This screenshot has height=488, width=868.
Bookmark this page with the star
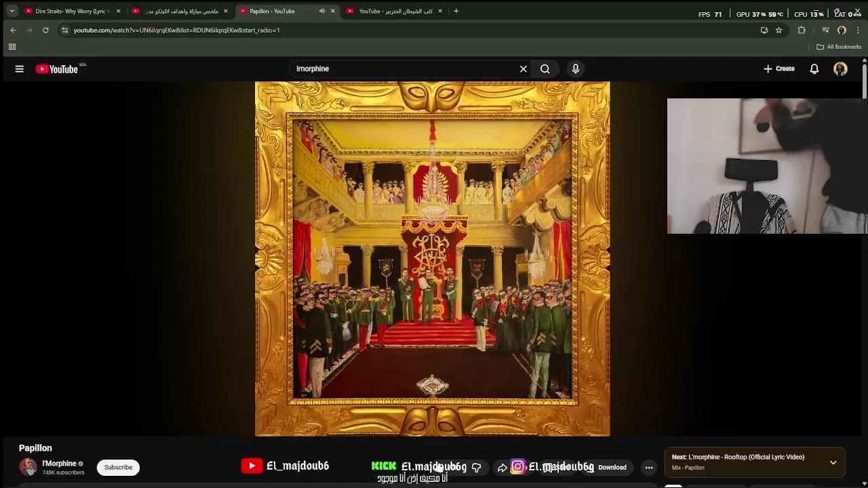point(778,30)
